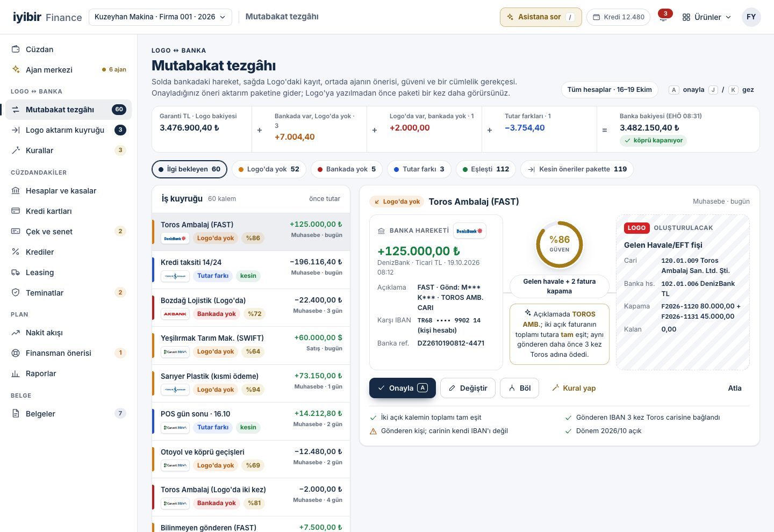
Task: Click the Kredi kartları card icon
Action: 16,211
